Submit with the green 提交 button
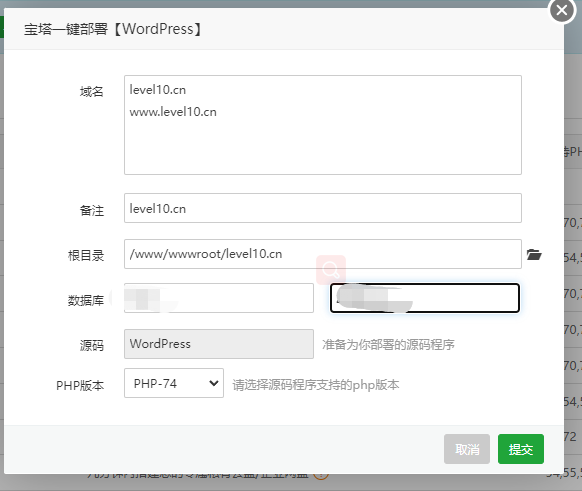 click(x=521, y=449)
